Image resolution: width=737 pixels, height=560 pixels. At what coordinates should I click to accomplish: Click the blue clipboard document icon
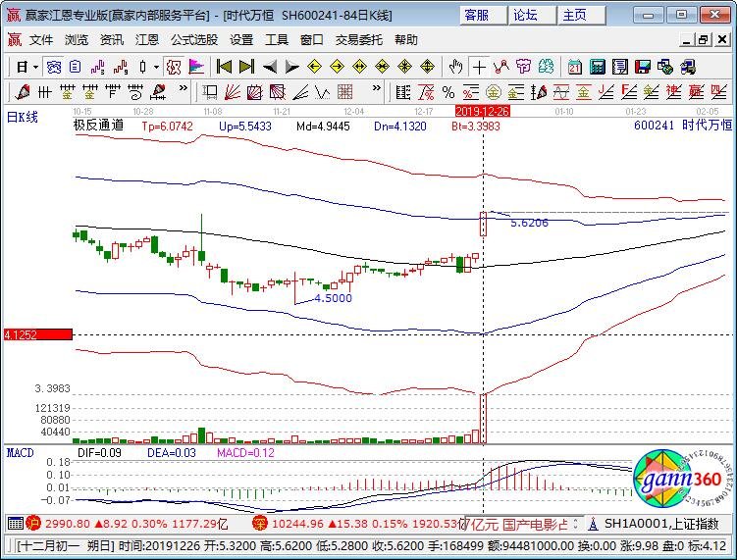click(x=76, y=67)
